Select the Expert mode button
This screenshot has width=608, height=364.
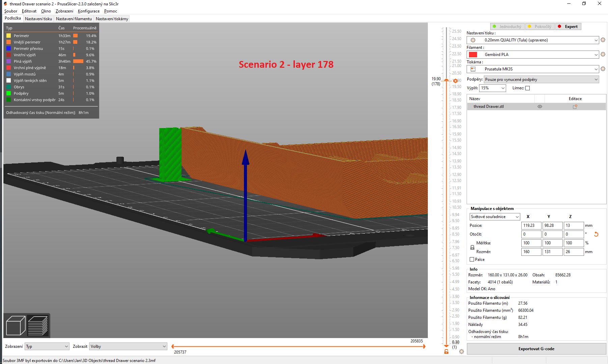tap(568, 26)
